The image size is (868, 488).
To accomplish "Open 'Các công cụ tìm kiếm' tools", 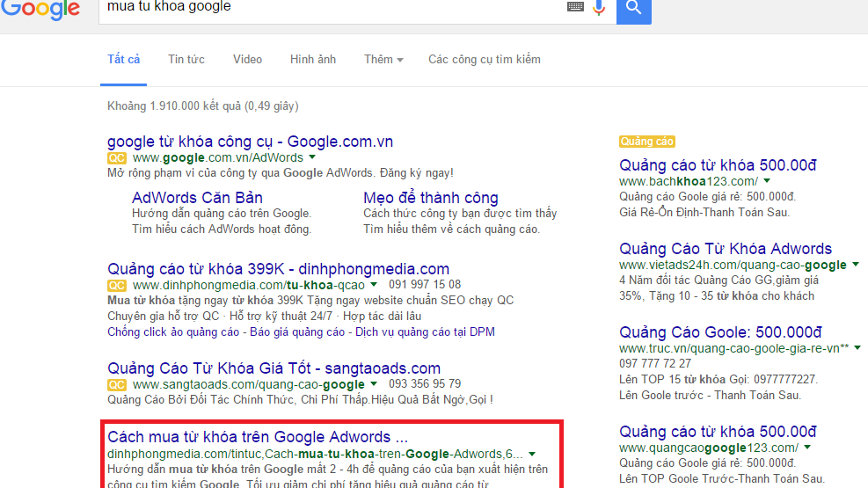I will [485, 59].
